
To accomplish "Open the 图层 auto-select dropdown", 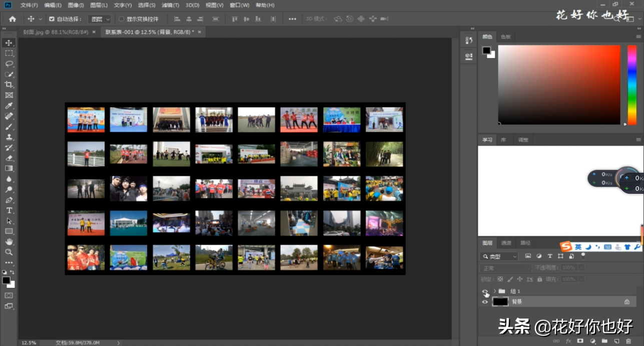I will (x=99, y=19).
